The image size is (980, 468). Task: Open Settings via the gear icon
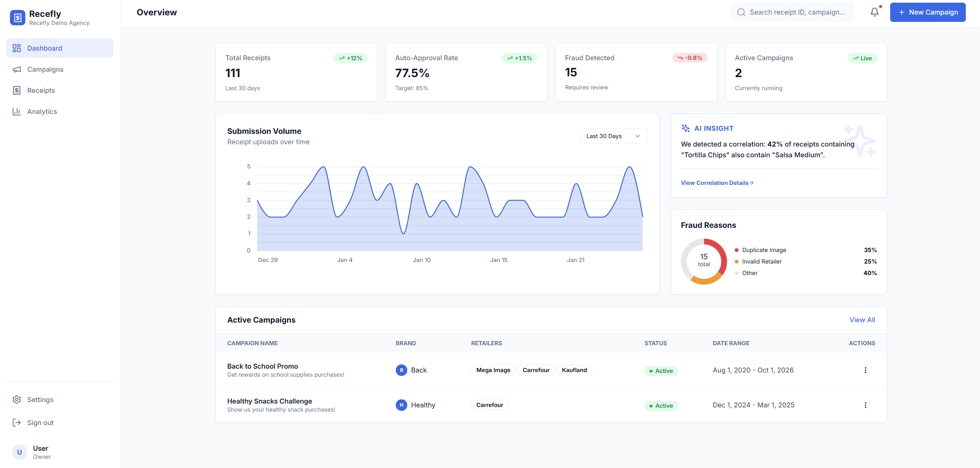pyautogui.click(x=17, y=399)
